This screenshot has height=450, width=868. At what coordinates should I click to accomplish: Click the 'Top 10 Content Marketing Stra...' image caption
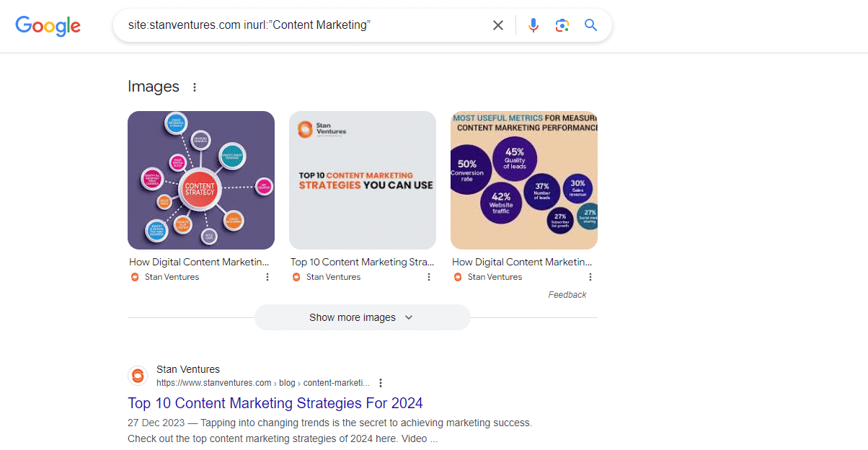[x=363, y=262]
